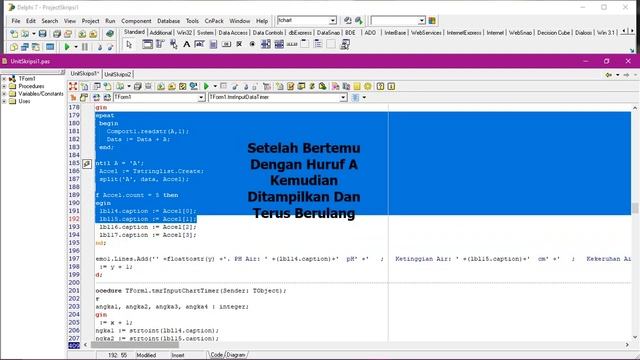Click the Save All icon

(57, 34)
